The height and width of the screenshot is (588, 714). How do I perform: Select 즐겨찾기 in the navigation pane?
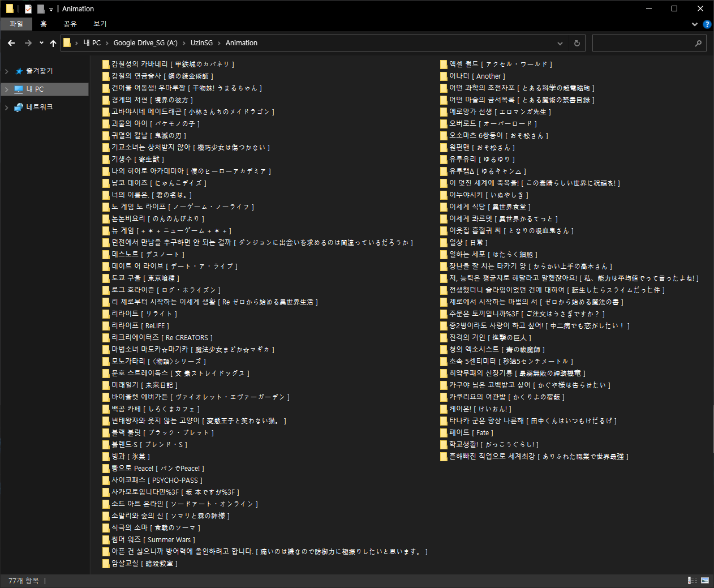click(x=40, y=71)
